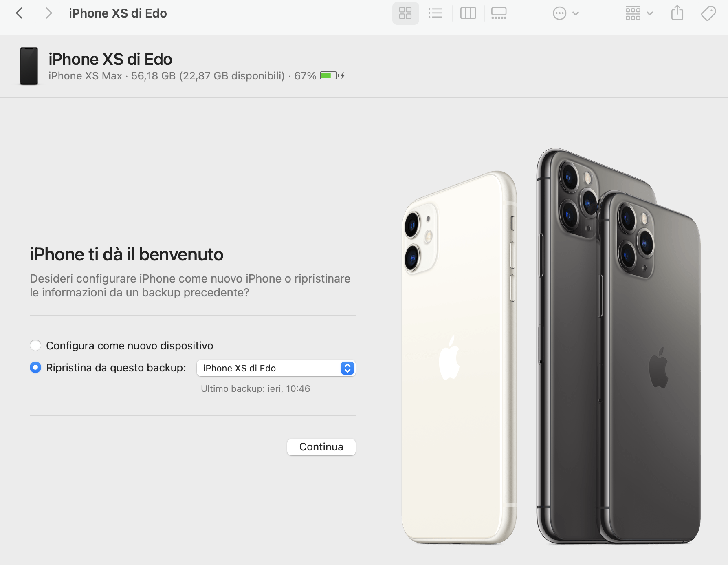The image size is (728, 565).
Task: Switch to list view
Action: click(x=435, y=13)
